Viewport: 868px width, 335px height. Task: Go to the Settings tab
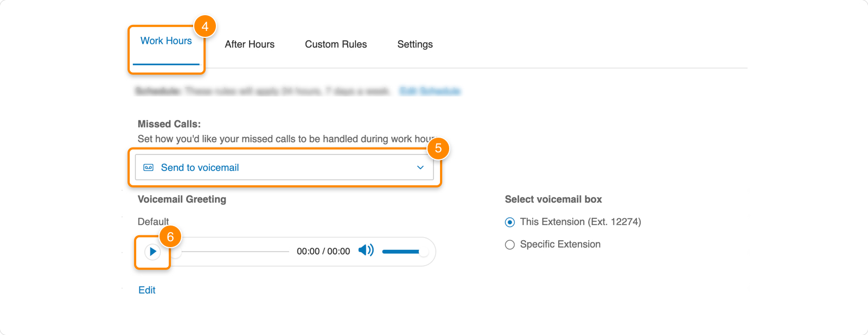point(414,44)
